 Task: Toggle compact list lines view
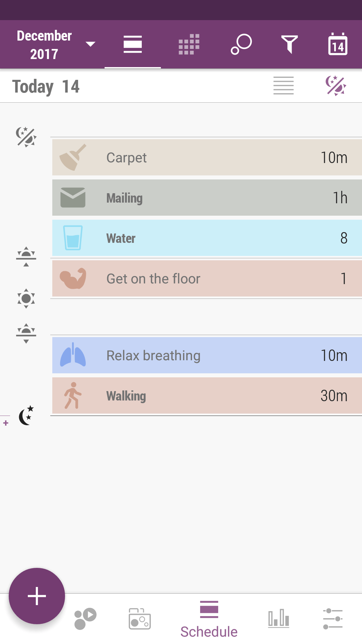tap(284, 86)
